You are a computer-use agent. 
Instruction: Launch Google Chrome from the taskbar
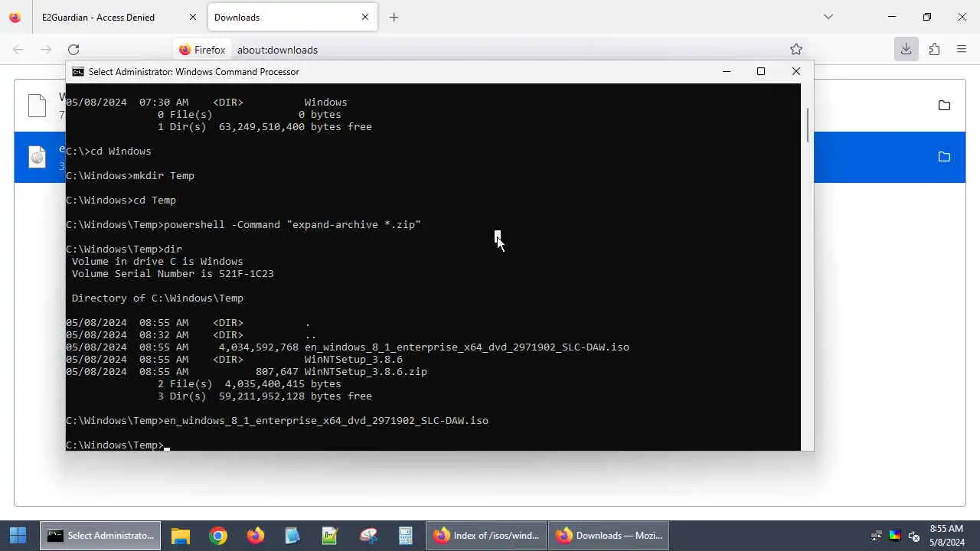coord(218,536)
